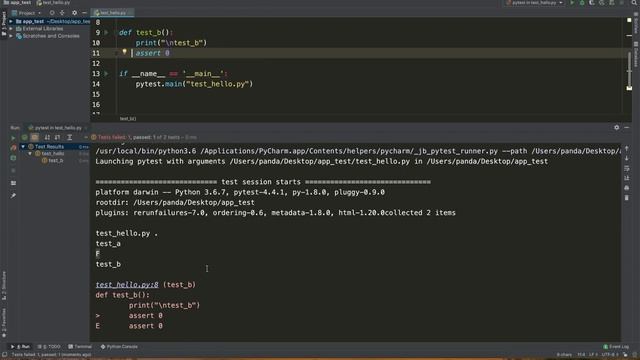640x360 pixels.
Task: Locate the current file in Project view
Action: click(52, 13)
